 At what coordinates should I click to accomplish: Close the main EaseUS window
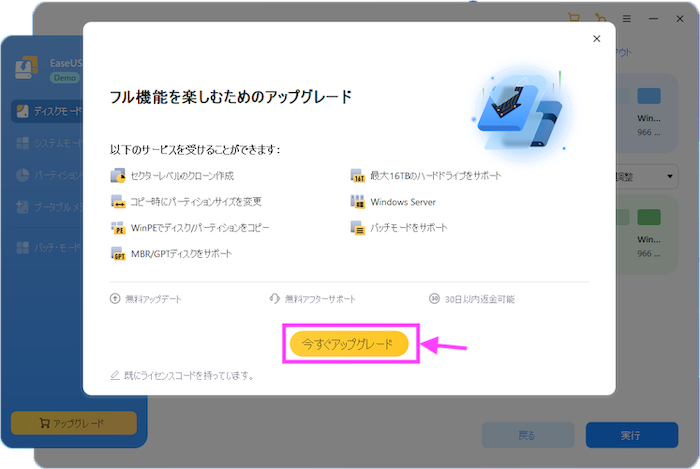679,19
